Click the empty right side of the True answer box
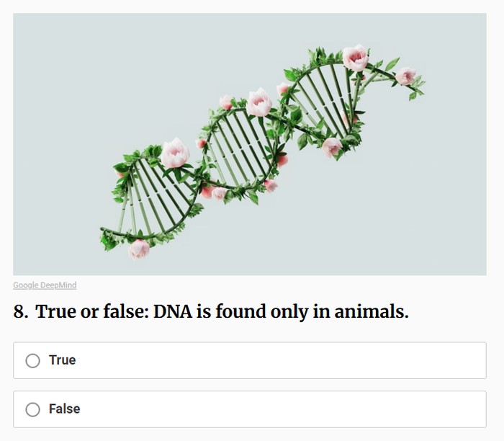The image size is (504, 441). tap(360, 360)
